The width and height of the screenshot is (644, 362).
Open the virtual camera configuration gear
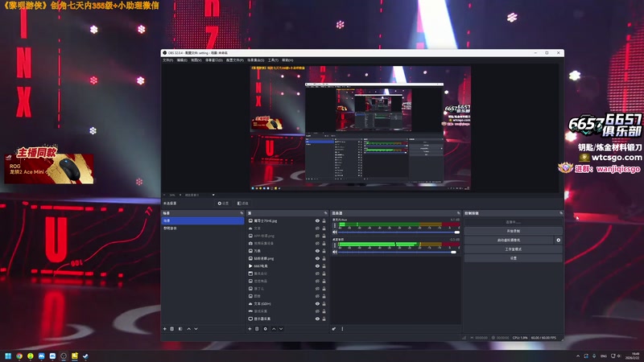pyautogui.click(x=558, y=240)
